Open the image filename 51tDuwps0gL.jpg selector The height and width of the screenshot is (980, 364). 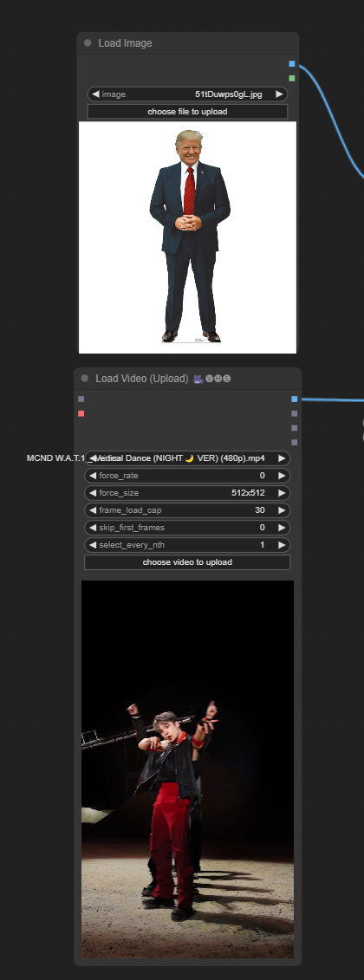(x=187, y=94)
